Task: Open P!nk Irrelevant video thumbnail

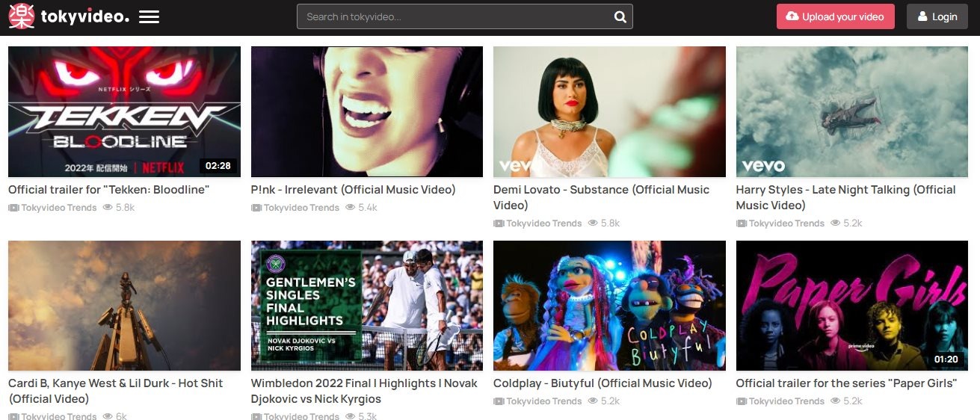Action: pyautogui.click(x=367, y=111)
